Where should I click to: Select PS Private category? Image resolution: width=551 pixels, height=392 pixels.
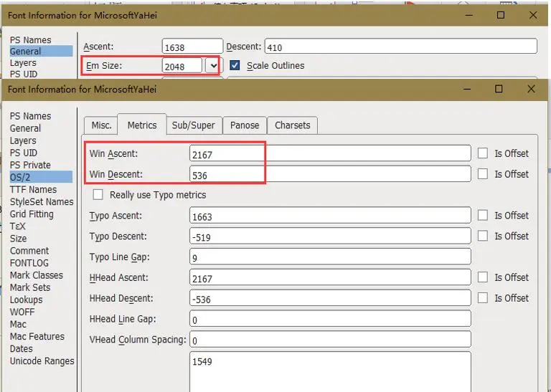pyautogui.click(x=30, y=165)
